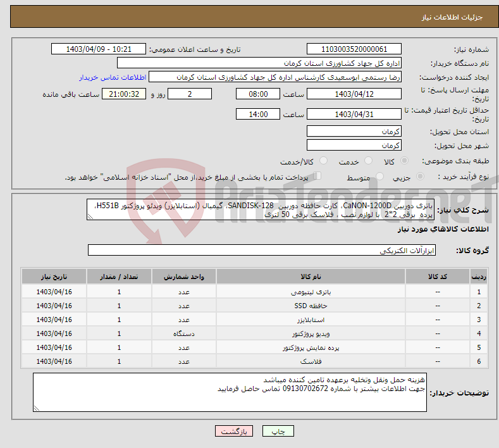Click the response deadline time 08:00
This screenshot has height=448, width=499.
(258, 94)
